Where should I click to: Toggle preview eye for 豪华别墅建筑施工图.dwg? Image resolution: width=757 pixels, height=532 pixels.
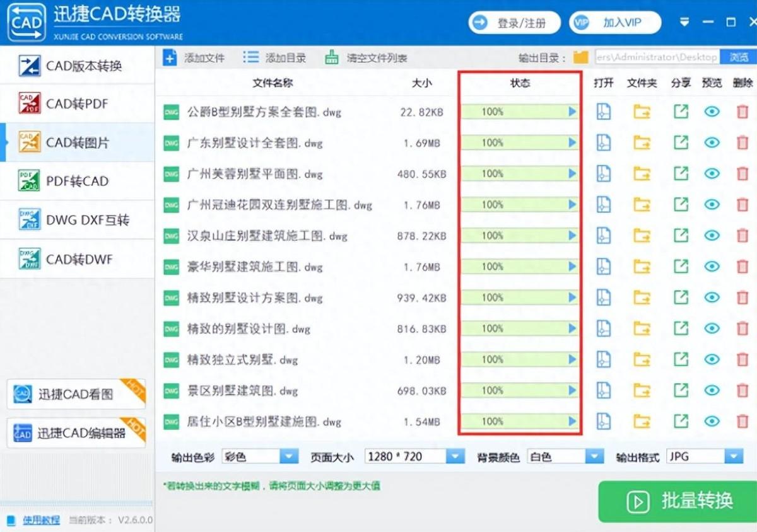712,267
